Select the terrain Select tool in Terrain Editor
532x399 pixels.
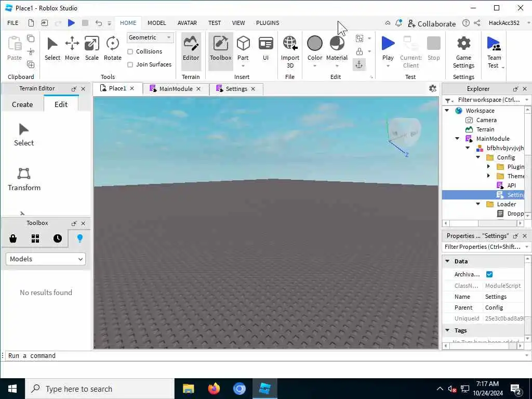[x=24, y=135]
